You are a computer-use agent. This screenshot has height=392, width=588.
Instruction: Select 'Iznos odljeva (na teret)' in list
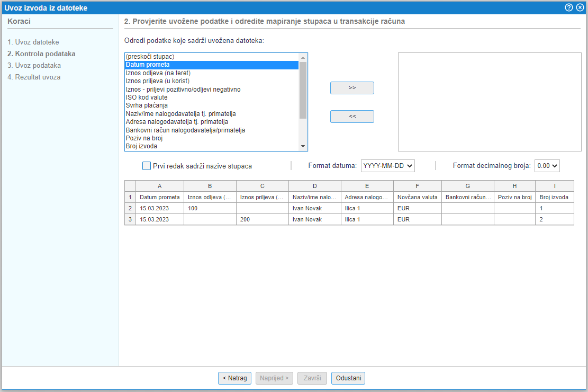[158, 73]
